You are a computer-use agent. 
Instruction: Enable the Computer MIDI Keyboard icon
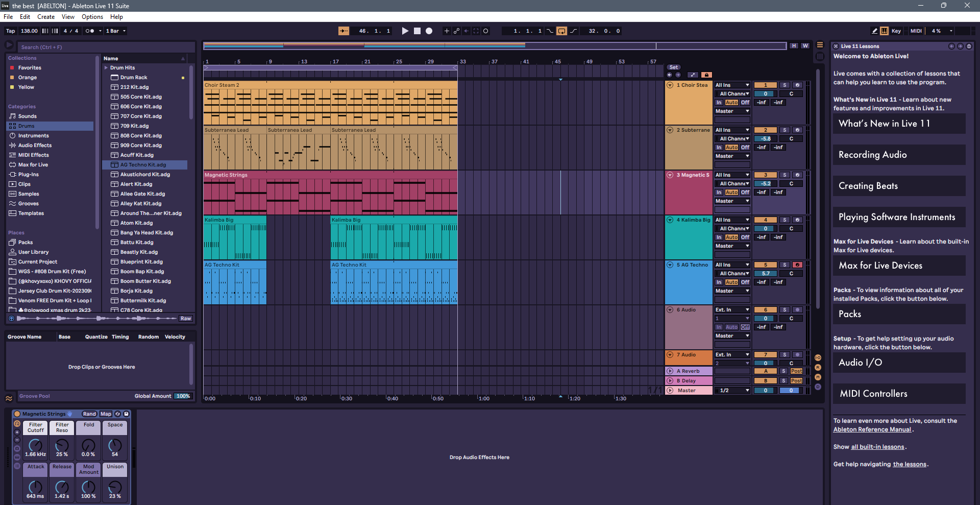tap(884, 31)
